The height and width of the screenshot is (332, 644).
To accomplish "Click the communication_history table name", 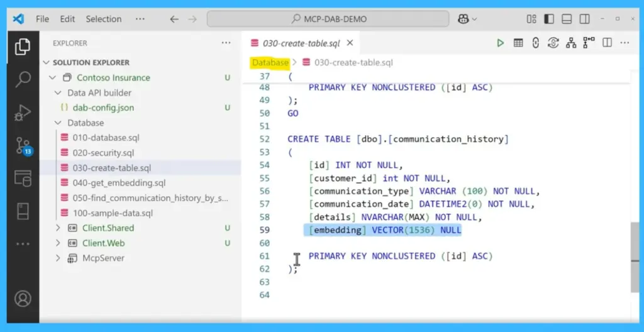I will (448, 139).
